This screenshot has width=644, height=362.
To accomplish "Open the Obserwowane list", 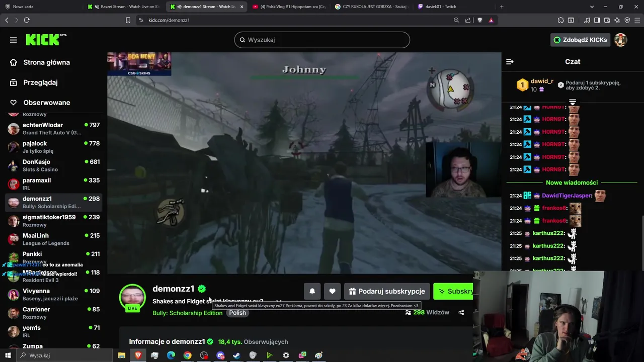I will [46, 103].
